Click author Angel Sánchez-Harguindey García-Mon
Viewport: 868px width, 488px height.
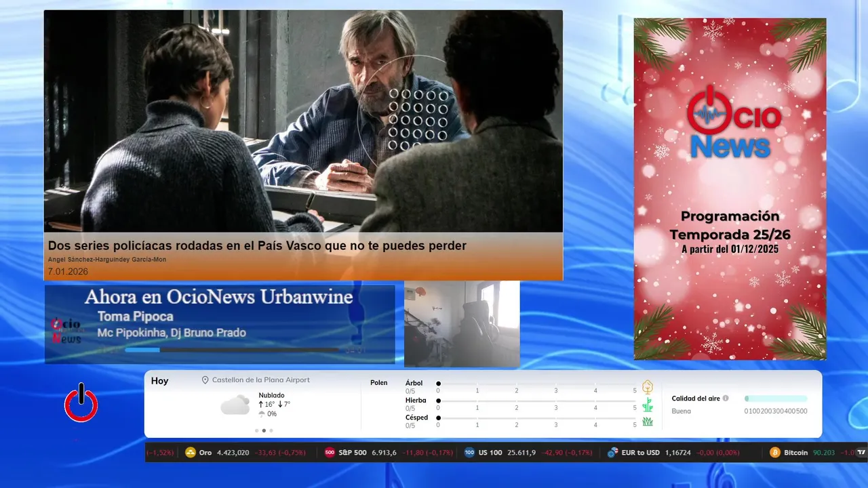point(107,260)
